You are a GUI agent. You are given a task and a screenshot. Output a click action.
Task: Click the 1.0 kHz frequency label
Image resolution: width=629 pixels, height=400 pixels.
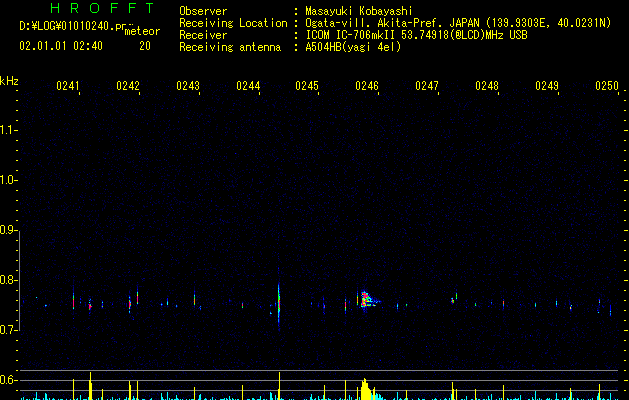pyautogui.click(x=8, y=180)
